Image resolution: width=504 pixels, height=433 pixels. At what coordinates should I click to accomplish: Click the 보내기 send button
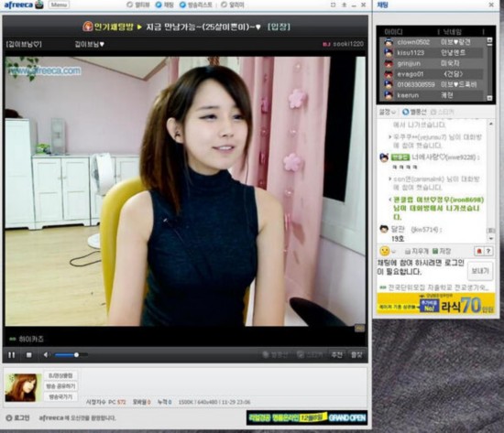tap(479, 271)
